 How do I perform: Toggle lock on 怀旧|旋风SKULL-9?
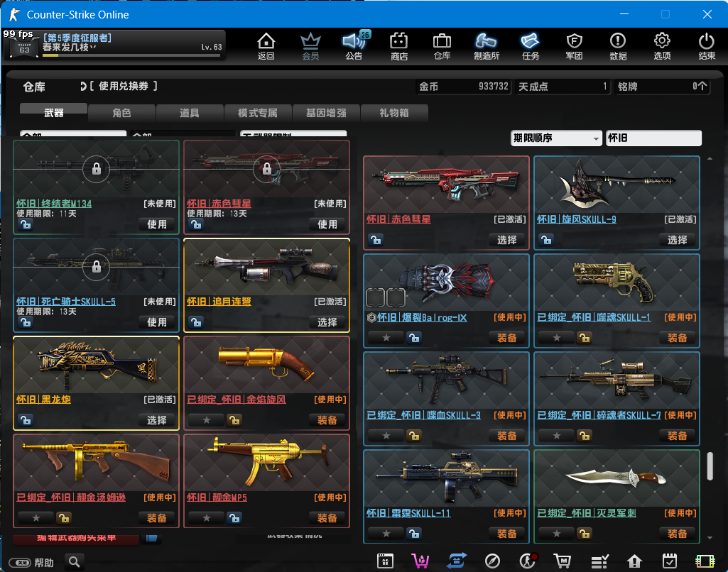[546, 240]
